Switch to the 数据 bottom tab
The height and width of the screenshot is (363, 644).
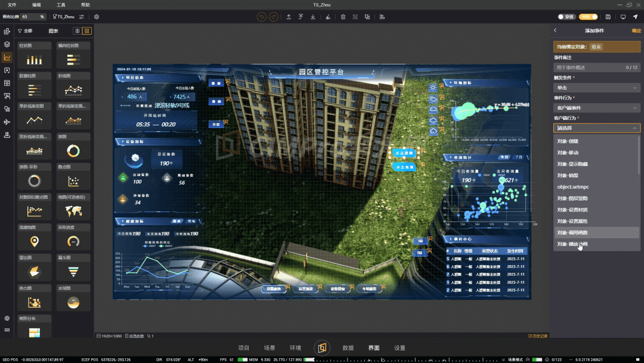[x=348, y=348]
